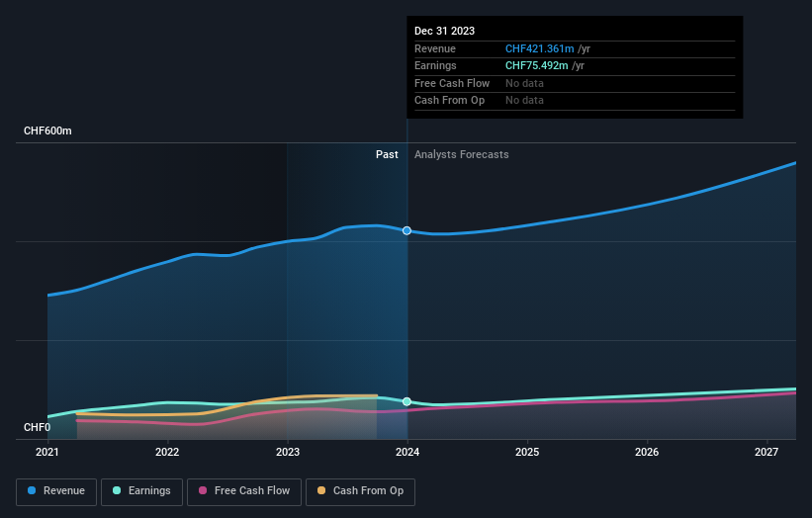812x518 pixels.
Task: Toggle the Revenue legend button
Action: tap(56, 491)
